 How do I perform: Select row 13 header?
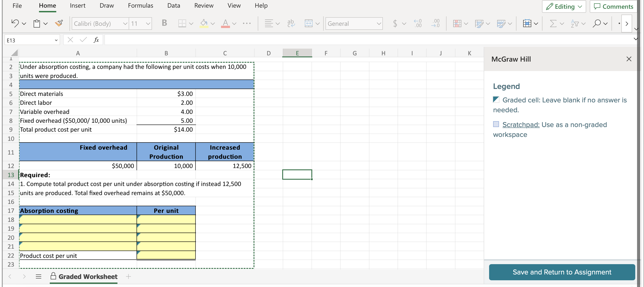coord(11,175)
